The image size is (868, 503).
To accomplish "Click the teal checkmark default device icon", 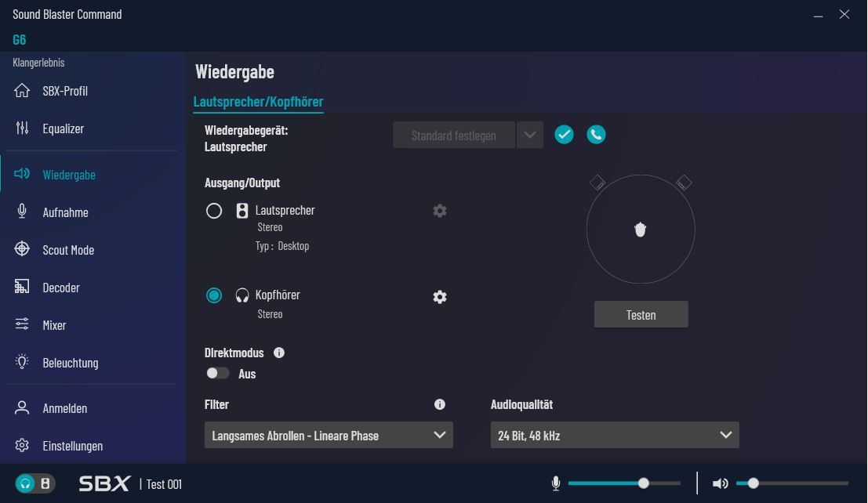I will [564, 135].
